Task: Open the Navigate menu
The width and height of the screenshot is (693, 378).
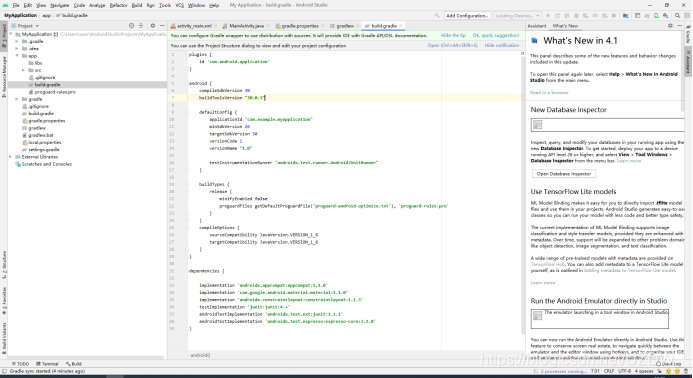Action: pos(59,5)
